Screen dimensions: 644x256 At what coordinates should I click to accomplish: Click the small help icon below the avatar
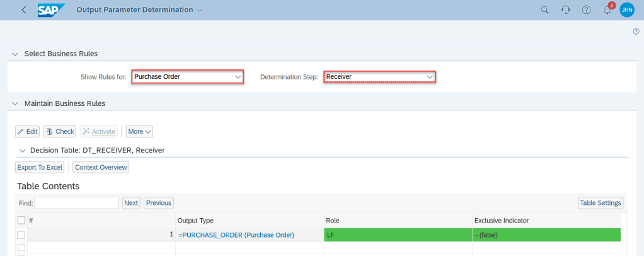click(636, 32)
